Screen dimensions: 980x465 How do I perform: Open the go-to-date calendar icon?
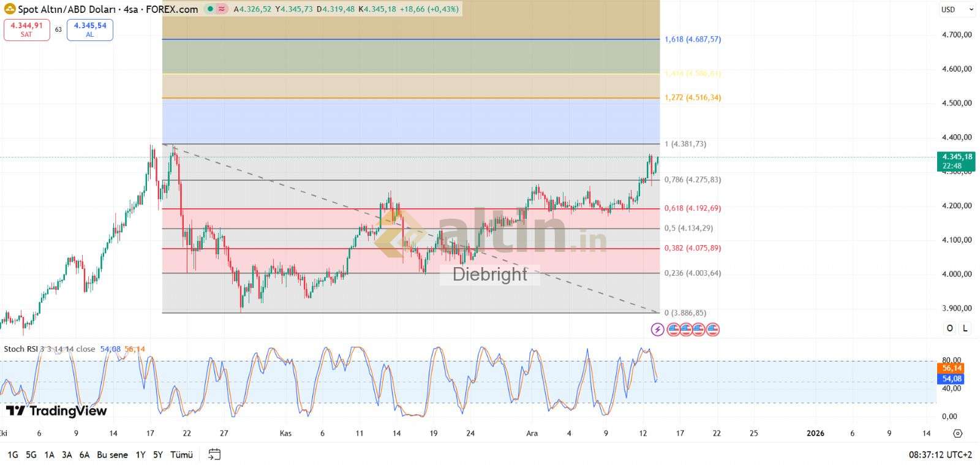tap(214, 455)
